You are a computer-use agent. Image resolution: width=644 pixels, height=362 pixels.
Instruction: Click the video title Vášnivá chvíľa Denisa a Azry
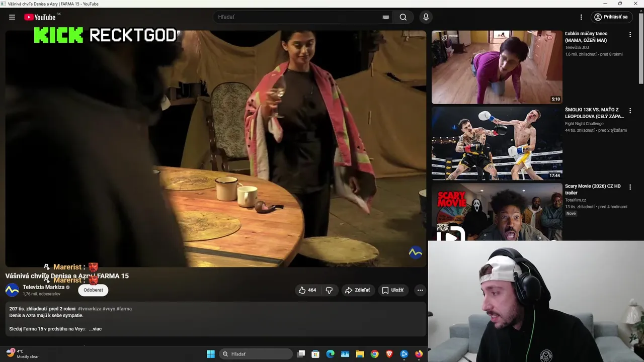coord(67,276)
